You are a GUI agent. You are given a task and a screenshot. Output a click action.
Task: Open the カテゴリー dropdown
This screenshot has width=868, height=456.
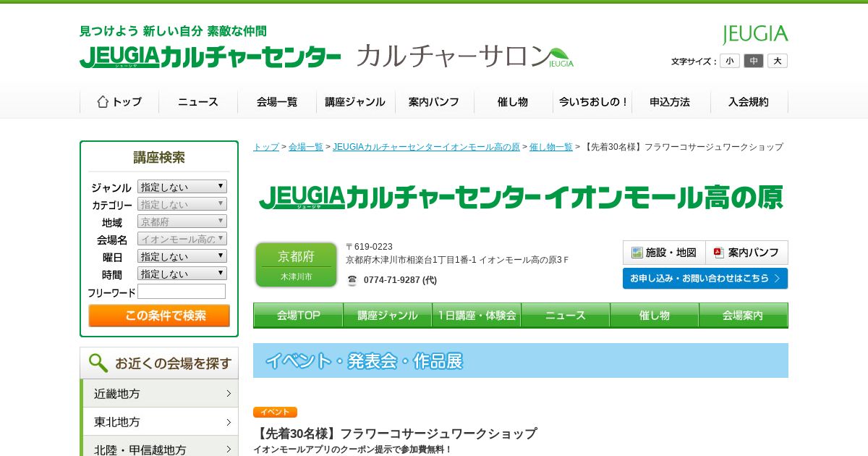click(x=182, y=204)
